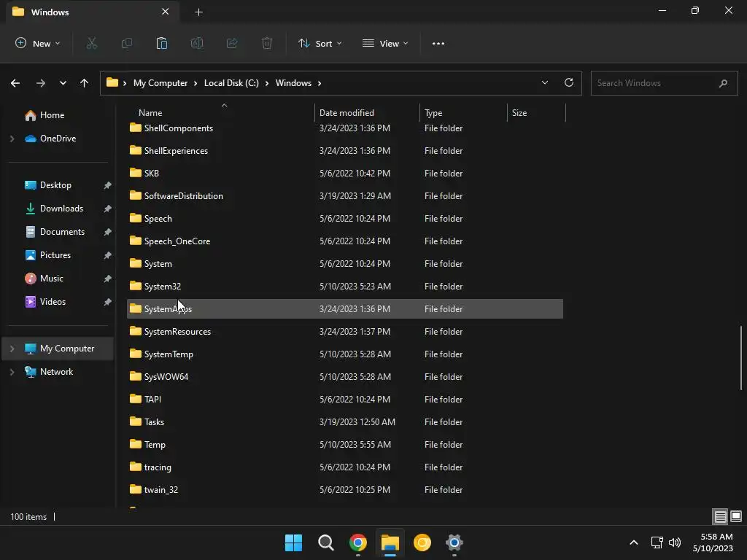Unpin Desktop using its pin icon
Screen dimensions: 747x560
[108, 185]
